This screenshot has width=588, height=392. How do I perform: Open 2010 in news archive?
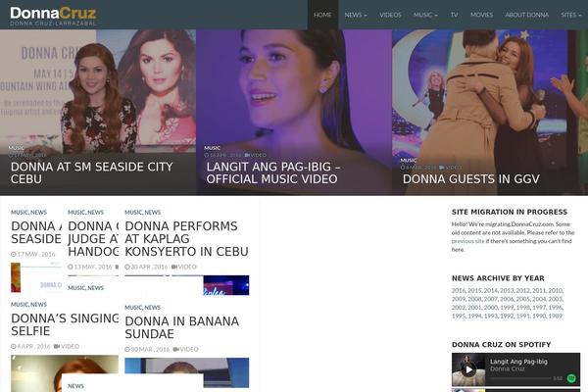click(x=556, y=290)
